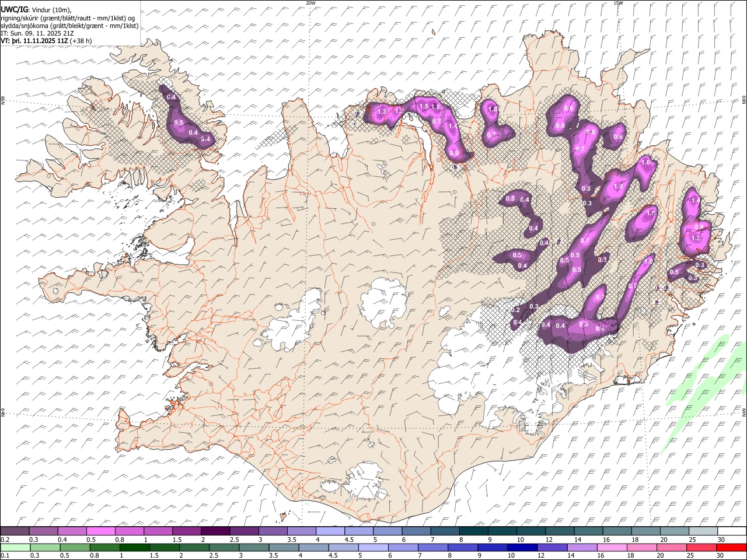Click the '15W' longitude label
747x560 pixels.
pyautogui.click(x=617, y=3)
